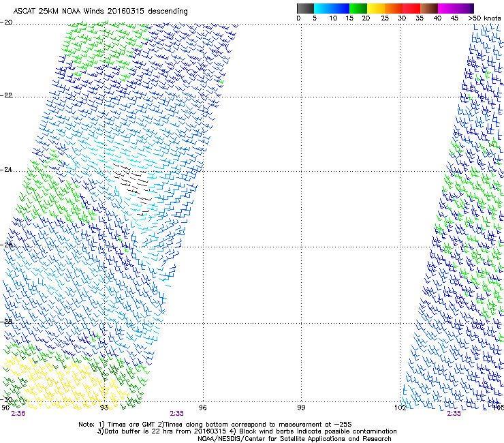
Task: Select the brown 35–40 knots legend segment
Action: tap(429, 8)
